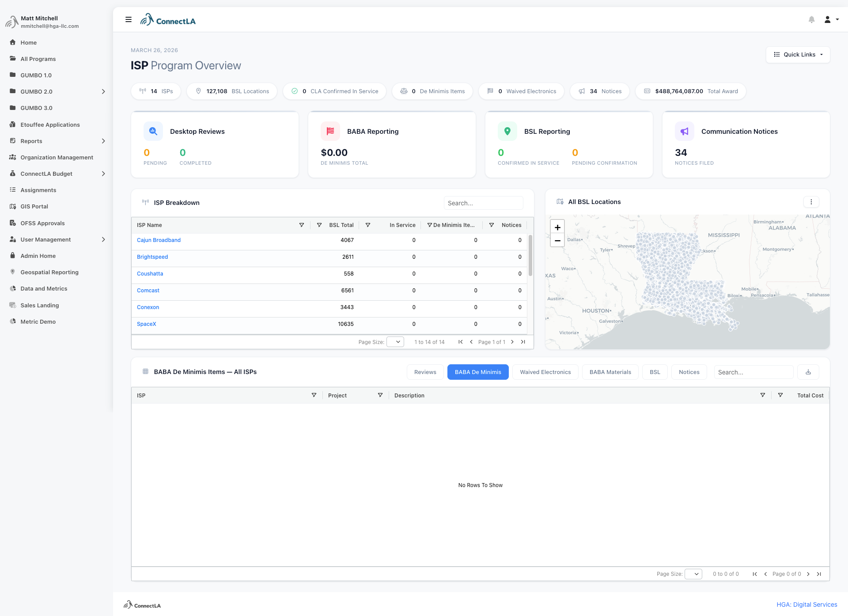
Task: Open HGA: Digital Services footer link
Action: [807, 605]
